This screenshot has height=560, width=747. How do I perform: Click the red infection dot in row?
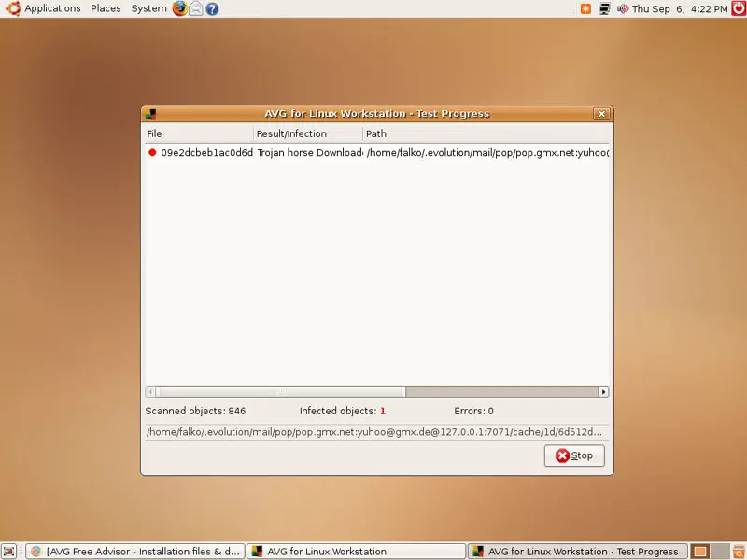(x=152, y=152)
